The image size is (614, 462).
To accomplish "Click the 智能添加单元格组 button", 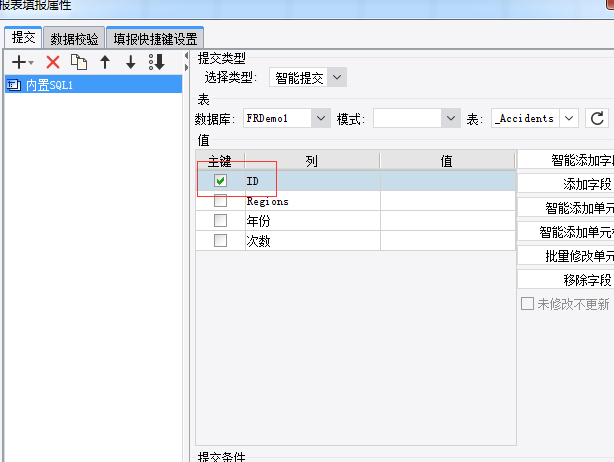I will coord(565,232).
